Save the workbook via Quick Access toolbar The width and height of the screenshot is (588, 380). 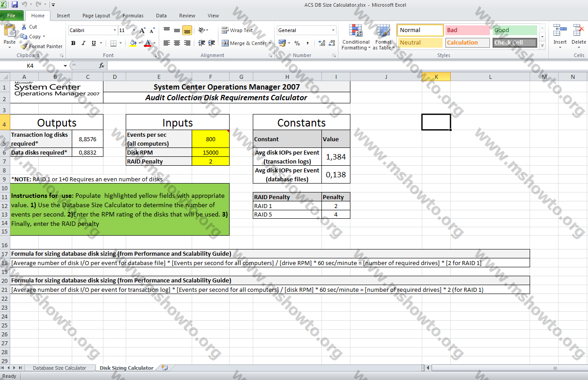point(14,4)
